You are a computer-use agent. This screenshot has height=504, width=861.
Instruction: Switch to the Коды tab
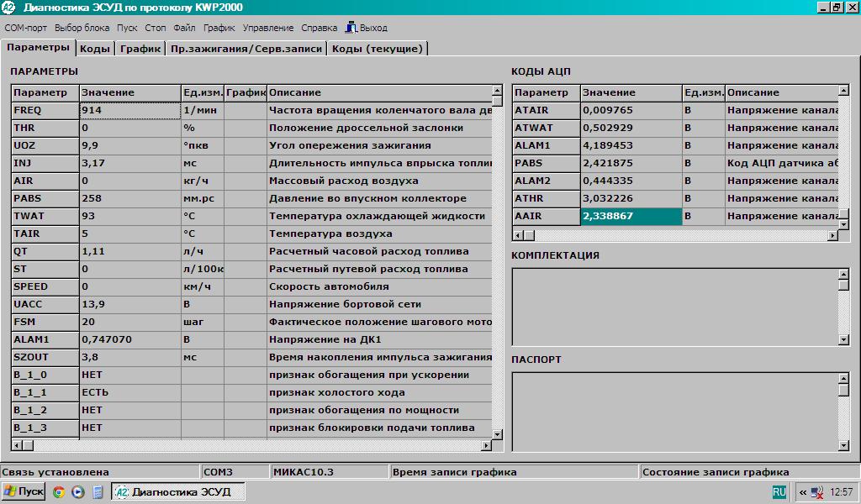tap(94, 49)
